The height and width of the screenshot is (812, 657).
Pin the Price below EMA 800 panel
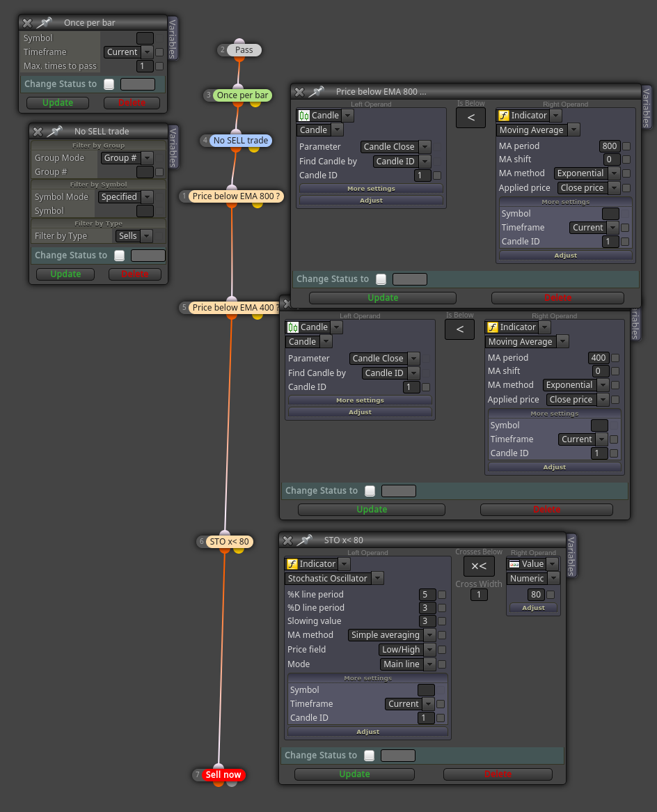click(317, 92)
